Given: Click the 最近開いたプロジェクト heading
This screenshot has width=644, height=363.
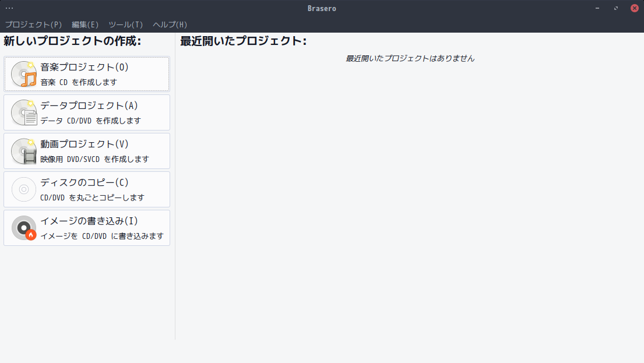Looking at the screenshot, I should coord(243,41).
